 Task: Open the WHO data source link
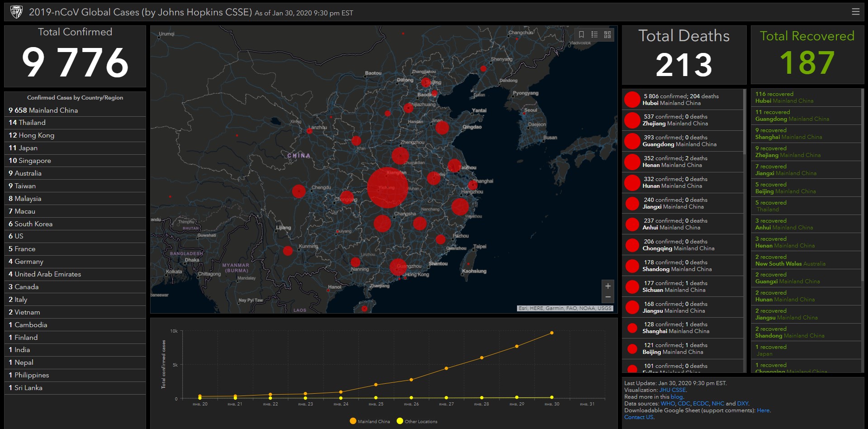coord(667,404)
